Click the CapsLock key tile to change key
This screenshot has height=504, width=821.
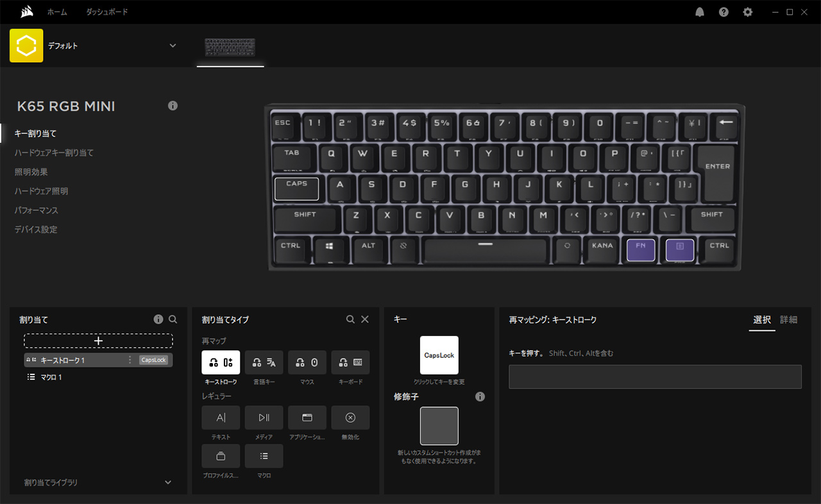pos(439,355)
